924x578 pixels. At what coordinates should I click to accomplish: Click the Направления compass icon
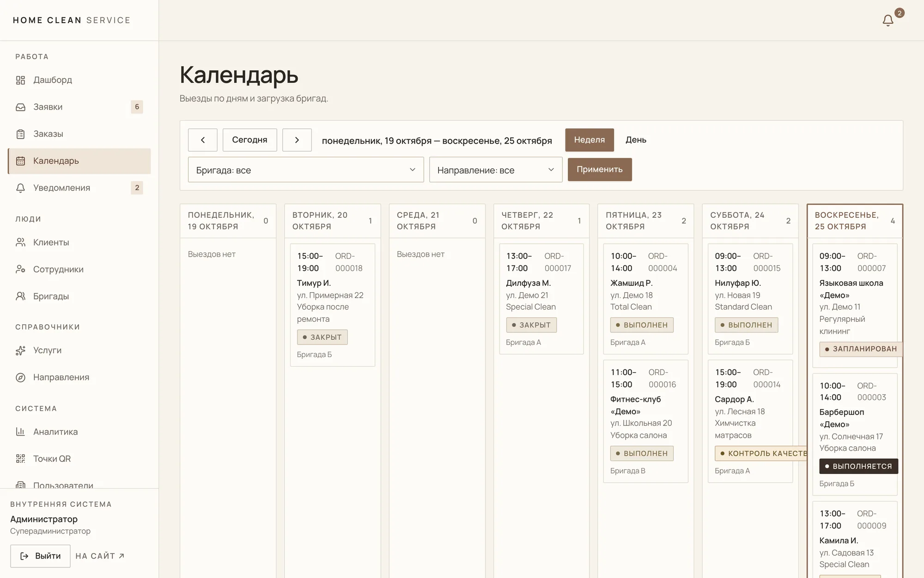[x=20, y=377]
